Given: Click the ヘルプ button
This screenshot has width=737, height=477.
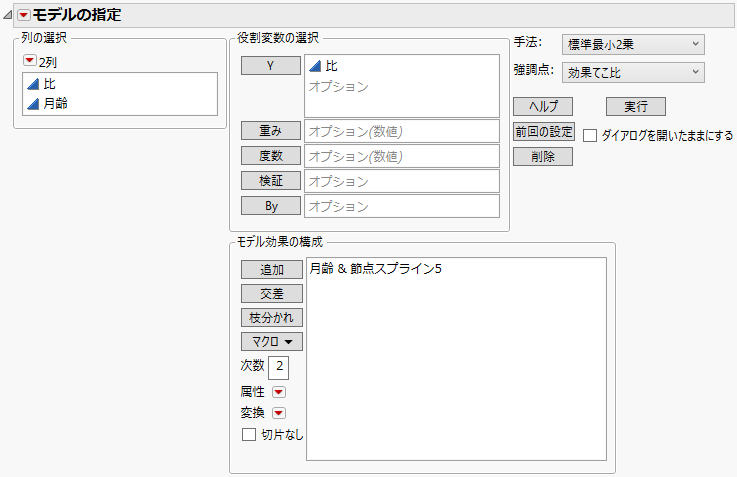Looking at the screenshot, I should [x=543, y=106].
